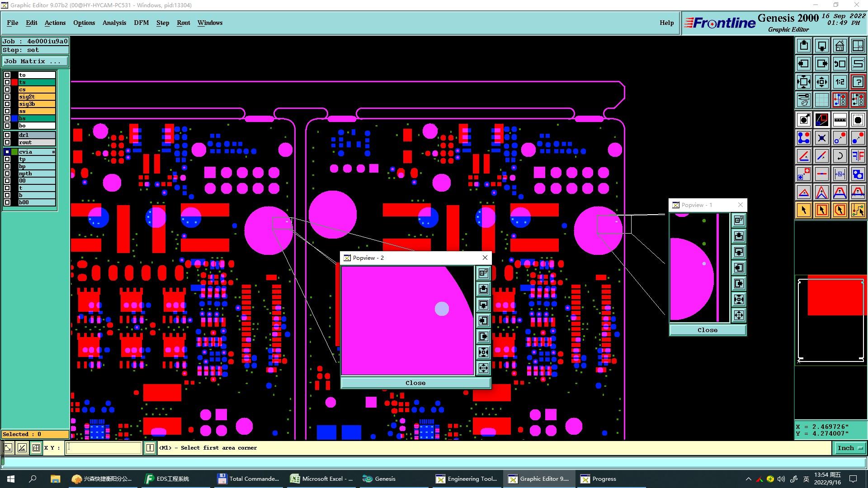
Task: Click the pan down view icon
Action: pyautogui.click(x=822, y=46)
